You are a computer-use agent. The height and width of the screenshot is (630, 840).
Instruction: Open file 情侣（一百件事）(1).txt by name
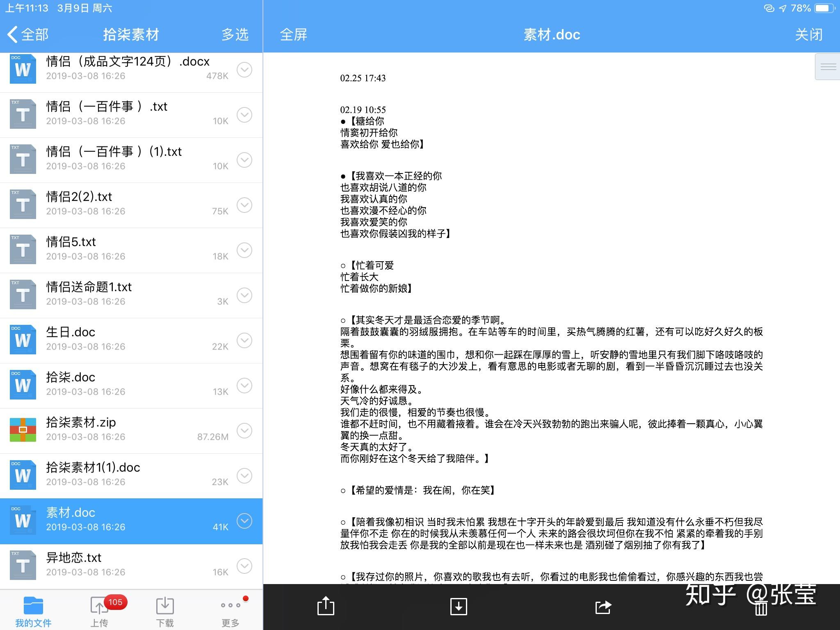click(x=114, y=152)
